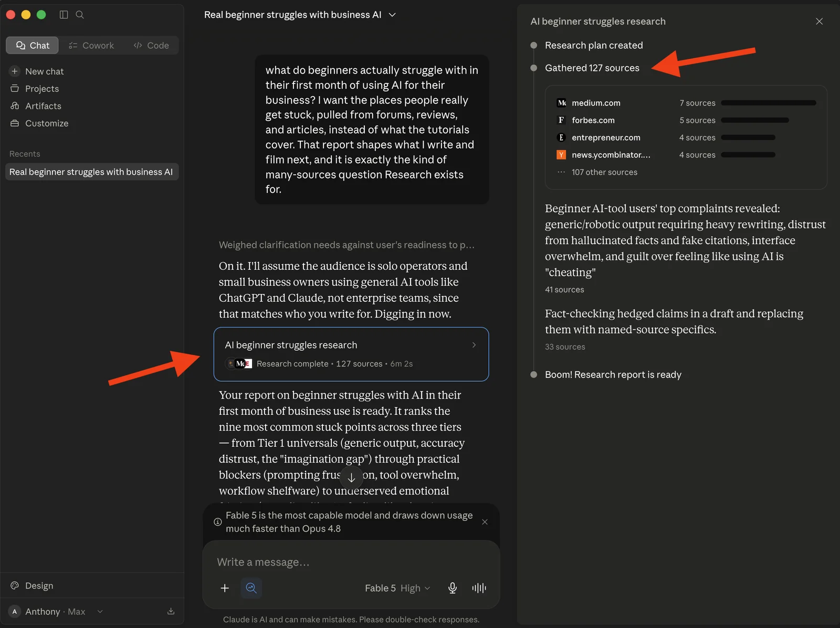This screenshot has height=628, width=840.
Task: Click the ellipsis icon by other sources
Action: coord(561,172)
